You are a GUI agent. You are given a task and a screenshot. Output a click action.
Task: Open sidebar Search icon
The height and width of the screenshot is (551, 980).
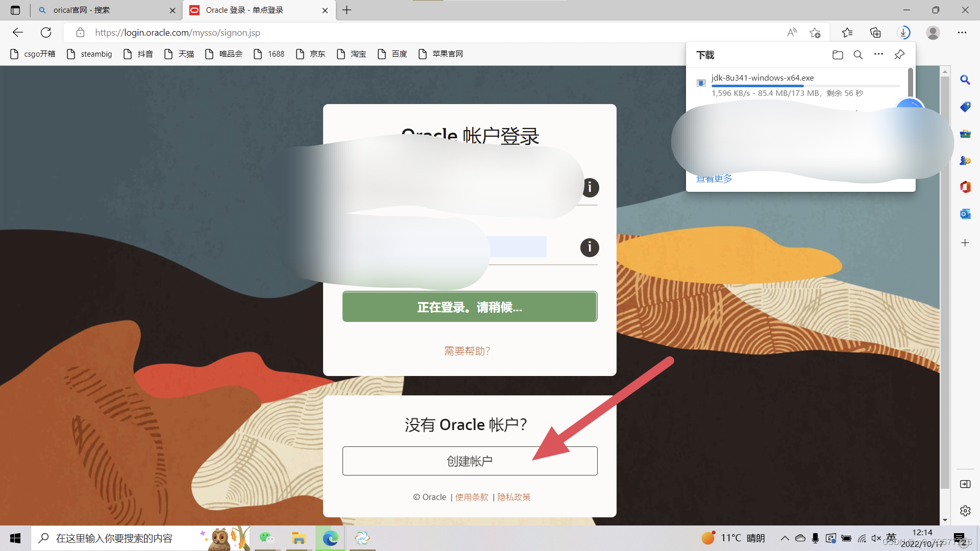pyautogui.click(x=965, y=80)
